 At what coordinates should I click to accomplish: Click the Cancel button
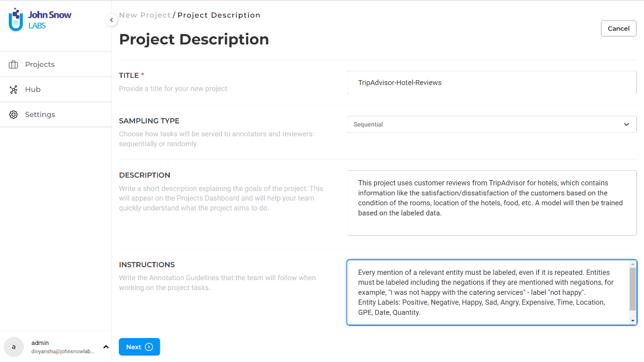(x=619, y=28)
